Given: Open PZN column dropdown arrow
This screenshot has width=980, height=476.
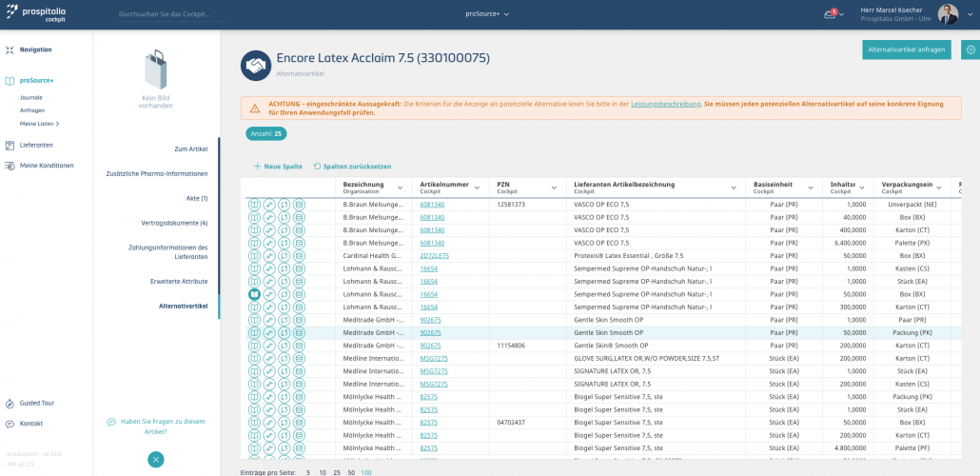Looking at the screenshot, I should coord(554,188).
